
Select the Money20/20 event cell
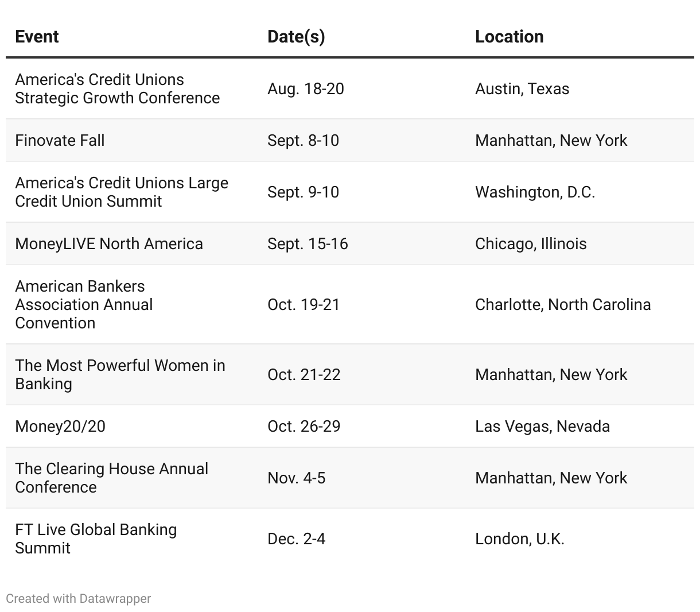pyautogui.click(x=60, y=427)
